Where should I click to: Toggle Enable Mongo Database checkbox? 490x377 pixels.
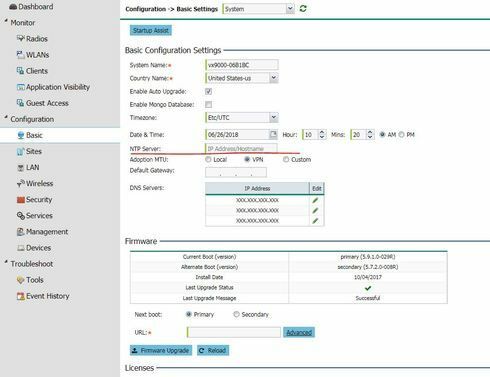tap(209, 105)
